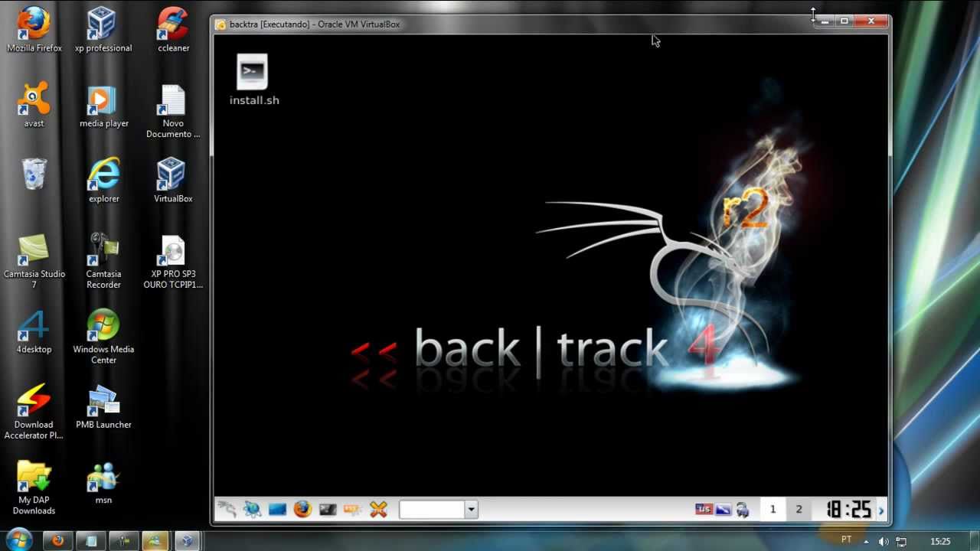Click Firefox in the Windows taskbar

[57, 540]
